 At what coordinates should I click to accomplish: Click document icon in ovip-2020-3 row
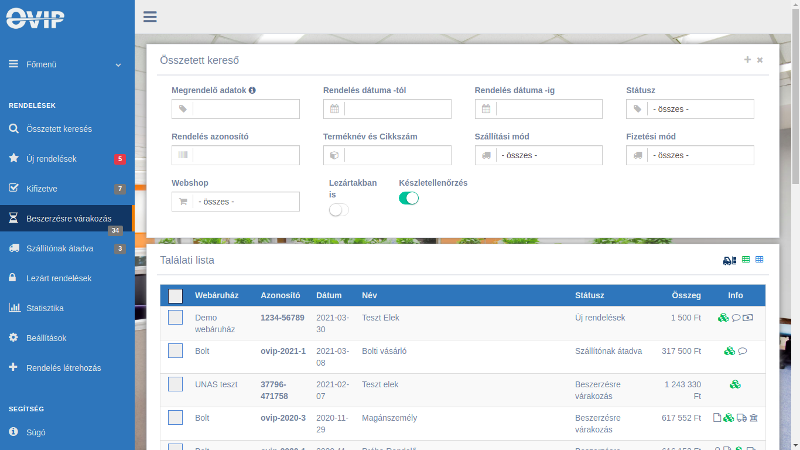(x=717, y=418)
